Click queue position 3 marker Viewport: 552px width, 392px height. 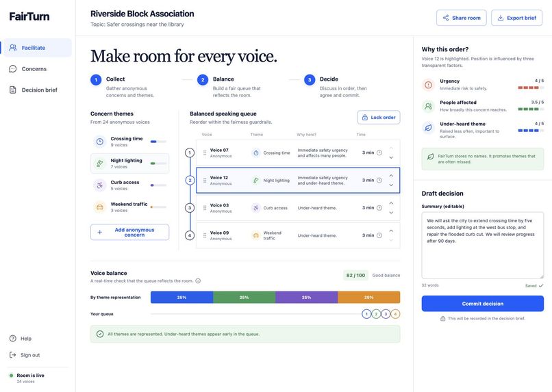coord(190,208)
